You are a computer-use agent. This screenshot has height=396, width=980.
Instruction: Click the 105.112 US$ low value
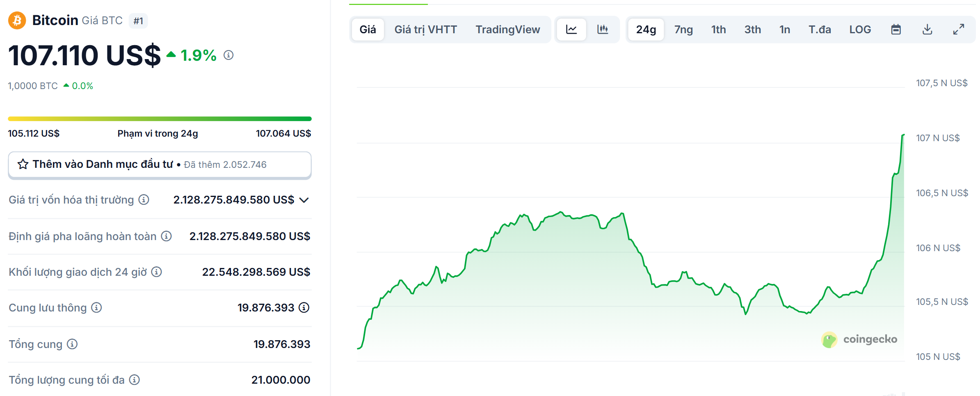34,133
